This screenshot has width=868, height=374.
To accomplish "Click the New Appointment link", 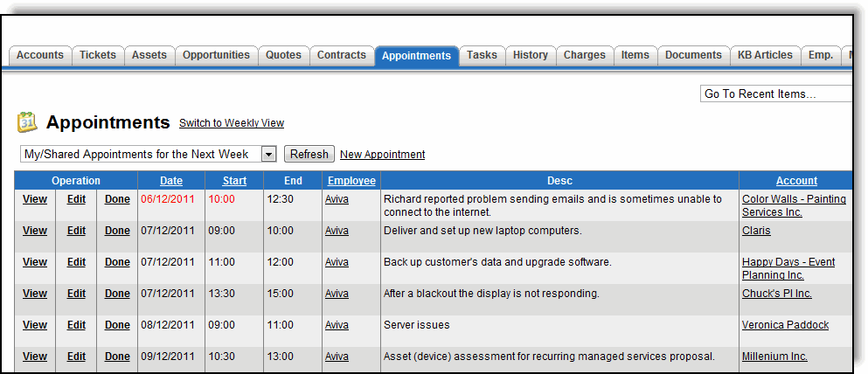I will click(x=382, y=155).
